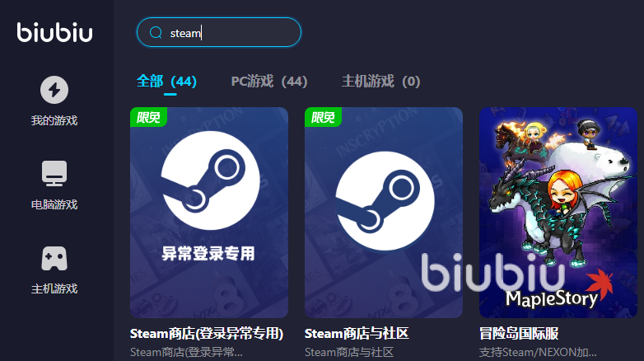
Task: Switch to 全部 (44) tab
Action: pyautogui.click(x=166, y=81)
